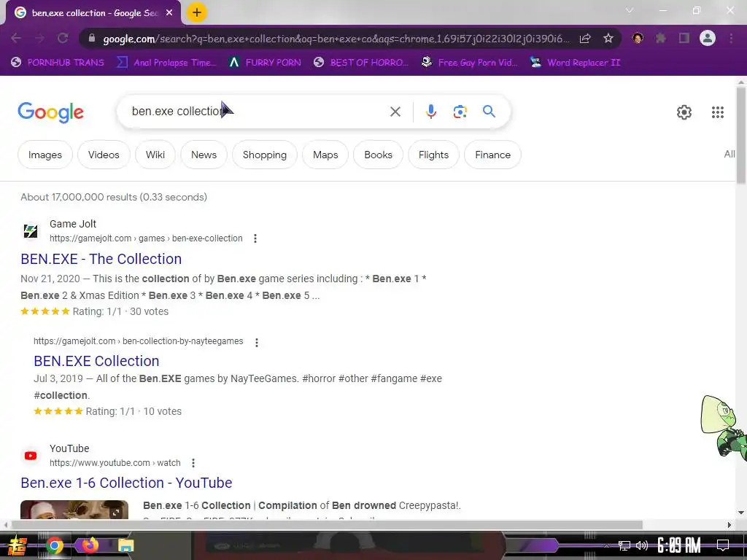
Task: Open the Chrome three-dot menu
Action: (x=731, y=38)
